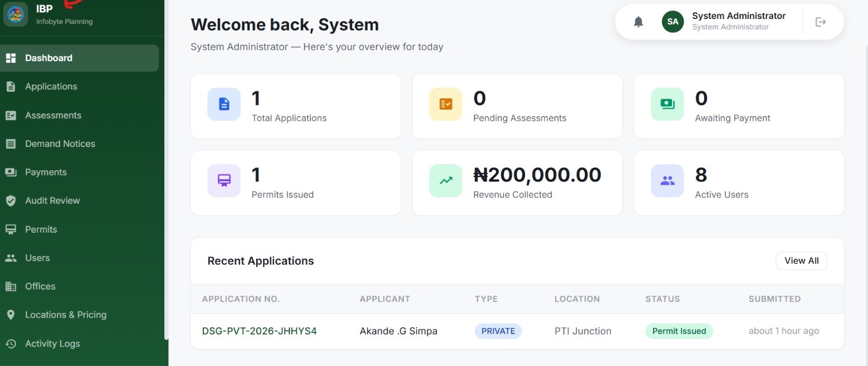Select Audit Review in sidebar

[53, 201]
